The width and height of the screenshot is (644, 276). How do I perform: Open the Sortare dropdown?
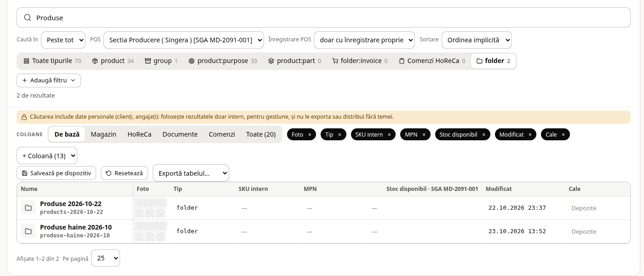pyautogui.click(x=477, y=40)
